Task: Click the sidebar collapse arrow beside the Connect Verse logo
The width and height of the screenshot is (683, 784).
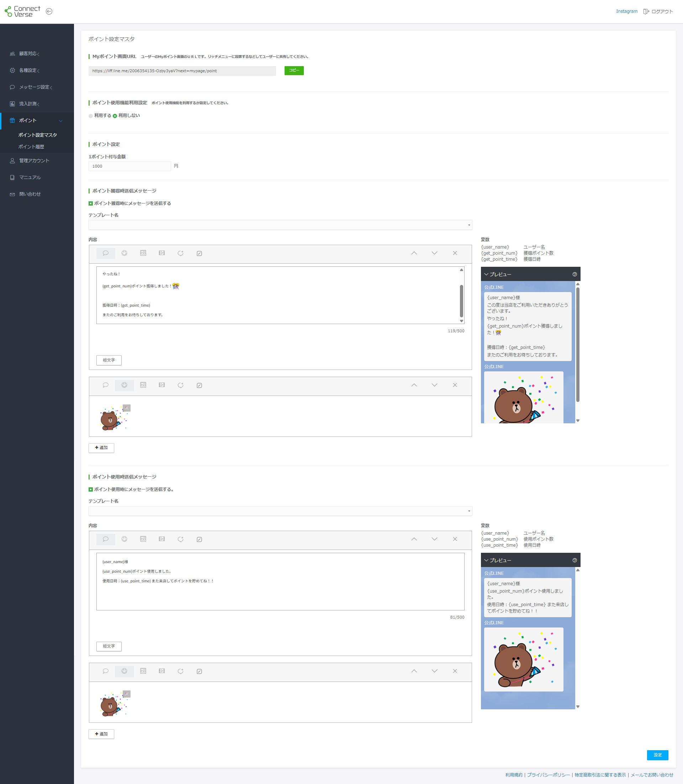Action: point(49,11)
